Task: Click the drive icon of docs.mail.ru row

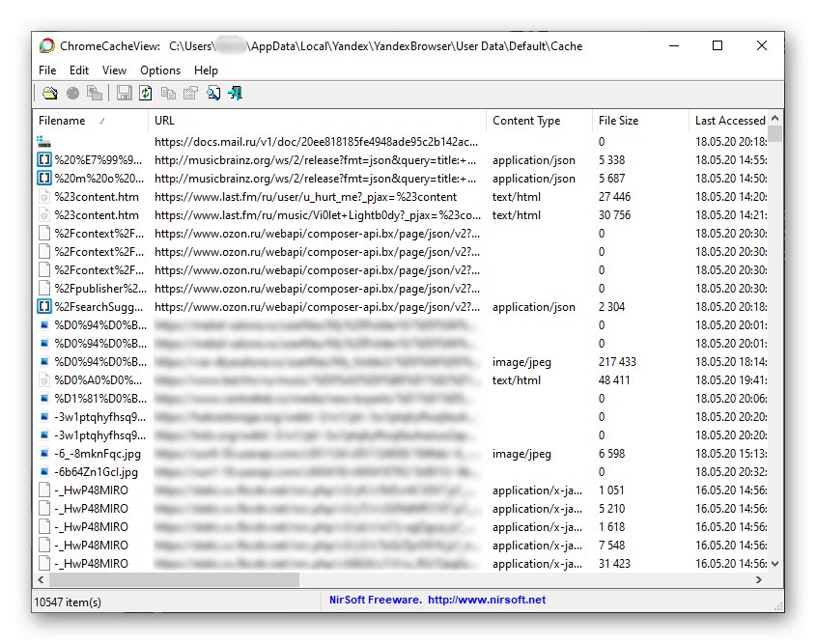Action: (43, 141)
